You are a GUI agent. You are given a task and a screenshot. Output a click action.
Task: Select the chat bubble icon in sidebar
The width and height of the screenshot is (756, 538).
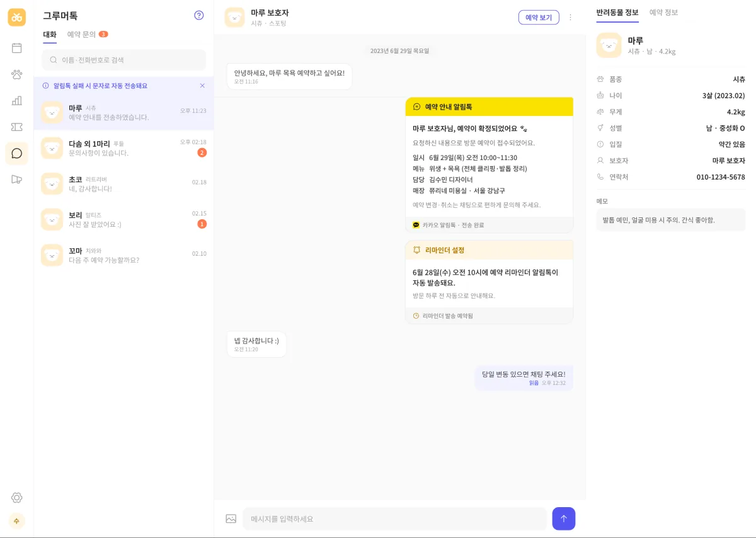tap(17, 153)
